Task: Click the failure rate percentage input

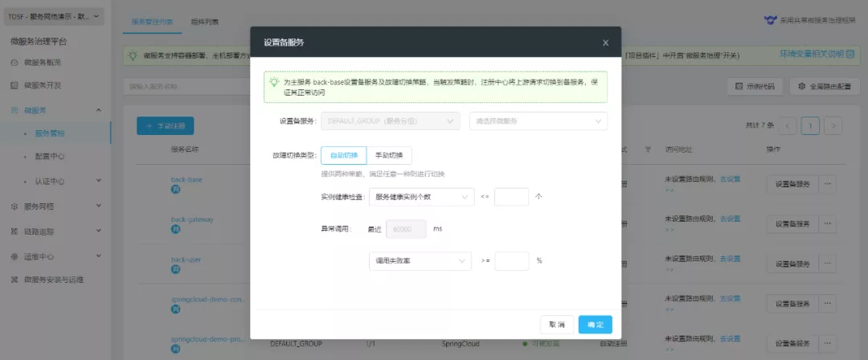Action: [x=511, y=261]
